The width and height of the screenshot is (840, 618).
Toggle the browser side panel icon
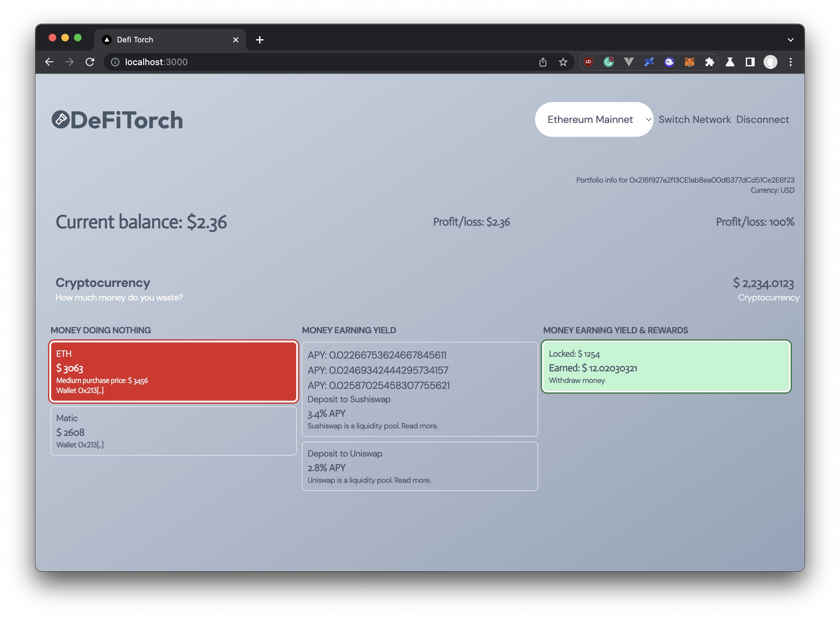750,62
